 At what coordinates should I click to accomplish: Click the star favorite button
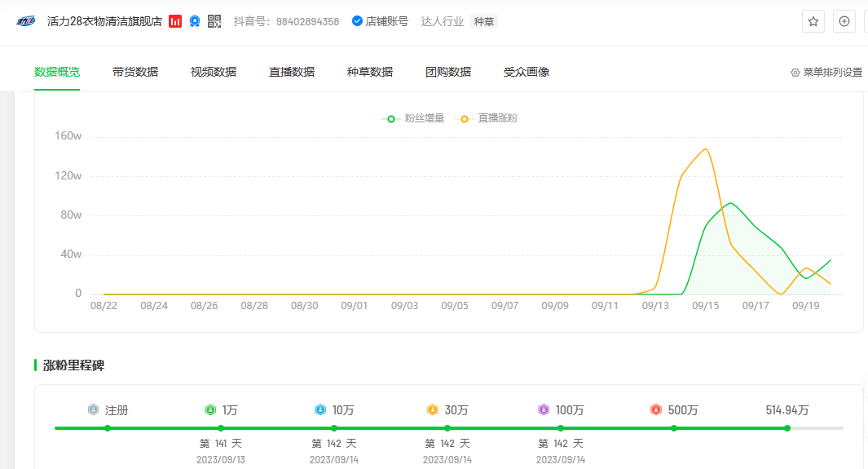tap(813, 21)
